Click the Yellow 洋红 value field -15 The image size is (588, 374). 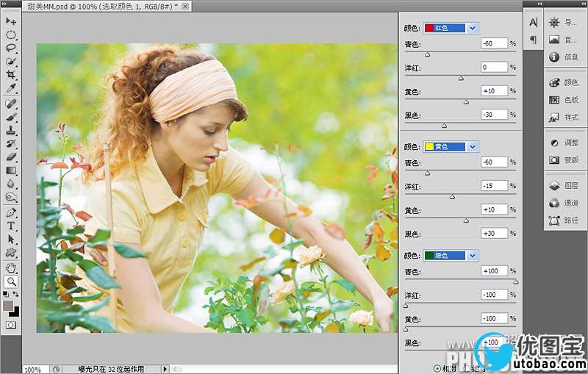494,185
